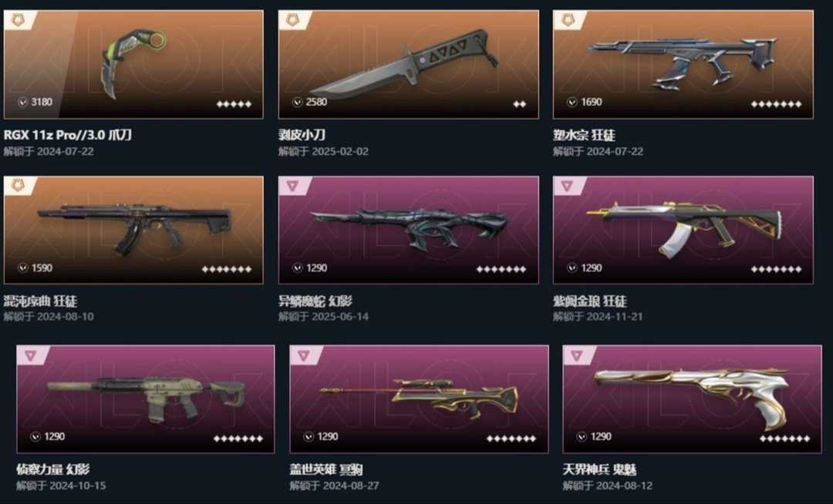This screenshot has height=504, width=833.
Task: Click the tier badge icon on RGX karambit card
Action: (19, 19)
